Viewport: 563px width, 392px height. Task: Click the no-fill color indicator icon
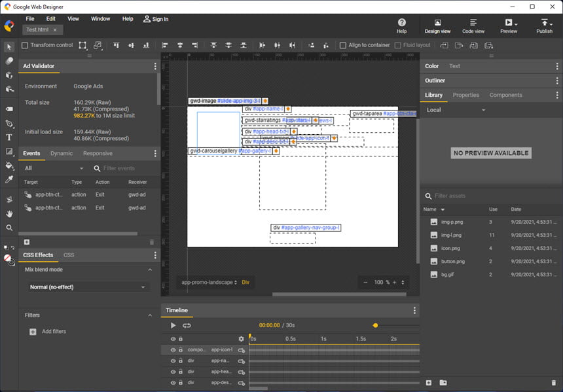point(7,258)
